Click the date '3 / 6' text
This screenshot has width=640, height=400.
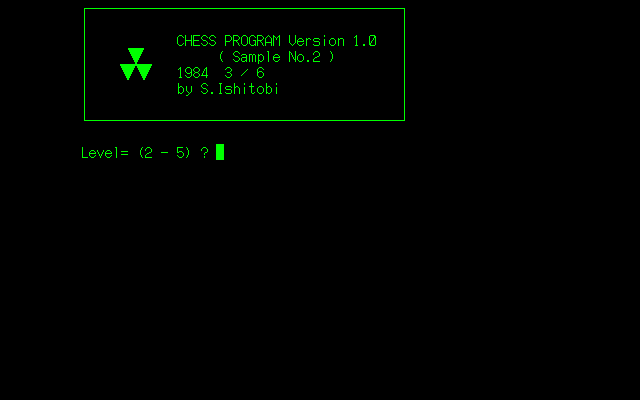coord(244,73)
